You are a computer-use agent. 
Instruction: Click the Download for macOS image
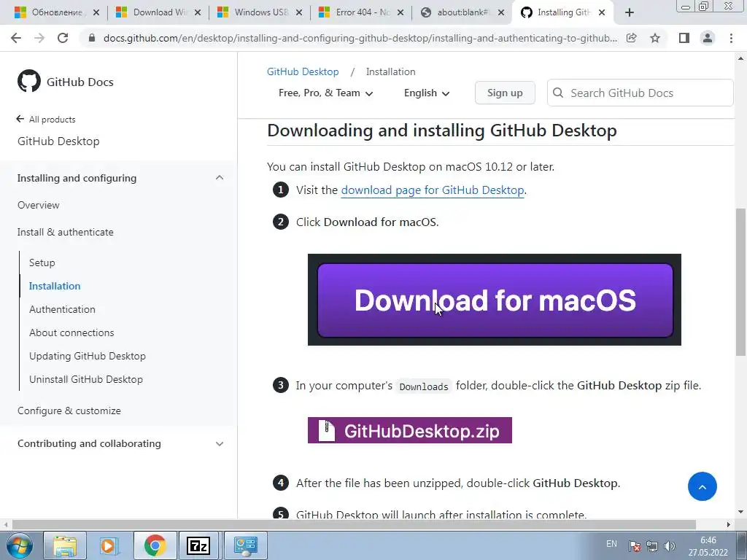pos(495,300)
